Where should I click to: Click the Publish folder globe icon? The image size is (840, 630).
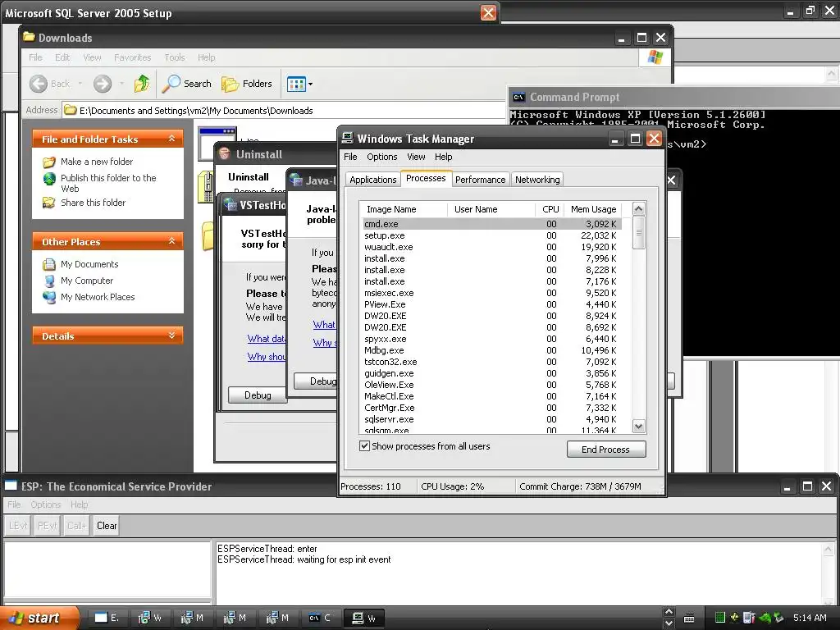point(49,178)
